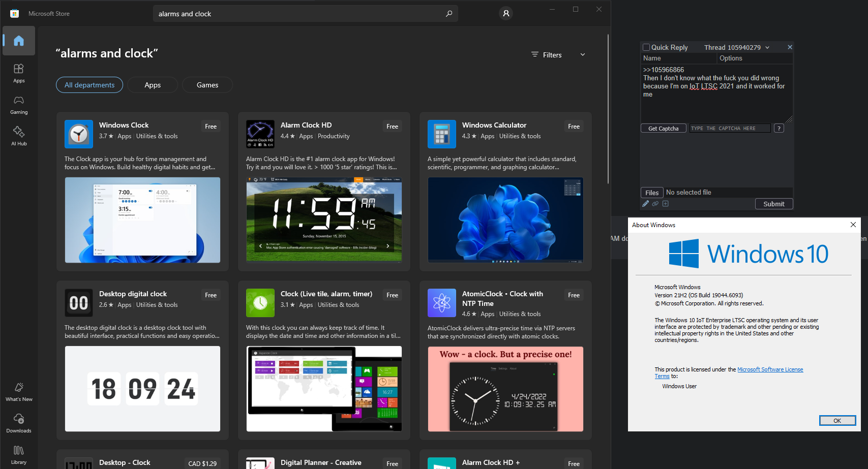Click the Digital Planner - Creative title

(x=321, y=462)
